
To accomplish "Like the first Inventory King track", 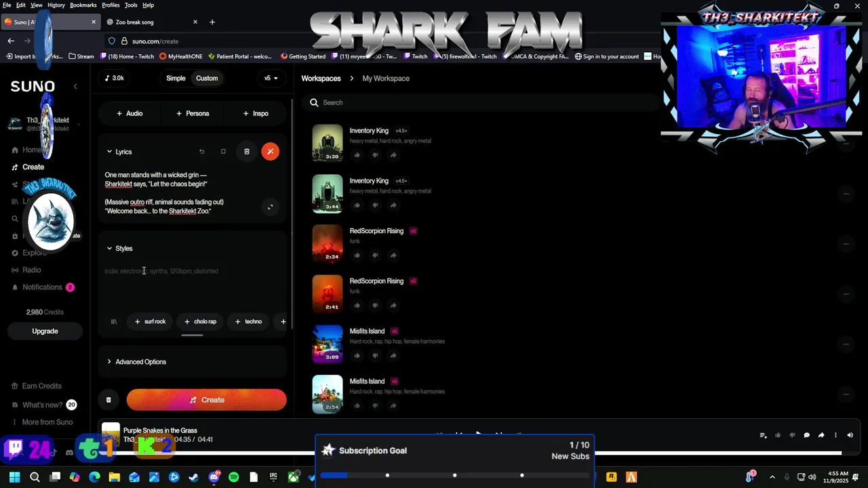I will tap(357, 155).
